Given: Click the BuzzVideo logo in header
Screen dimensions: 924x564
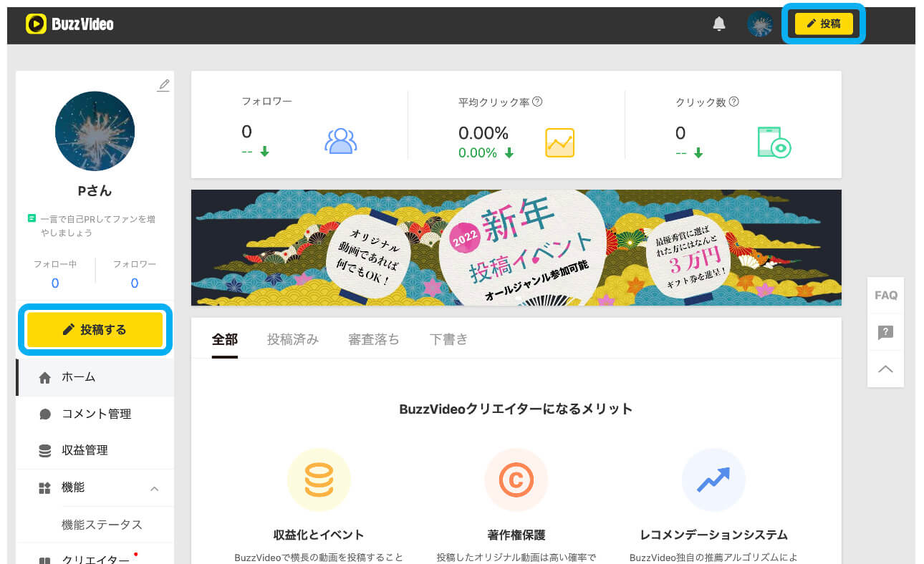Looking at the screenshot, I should tap(69, 24).
